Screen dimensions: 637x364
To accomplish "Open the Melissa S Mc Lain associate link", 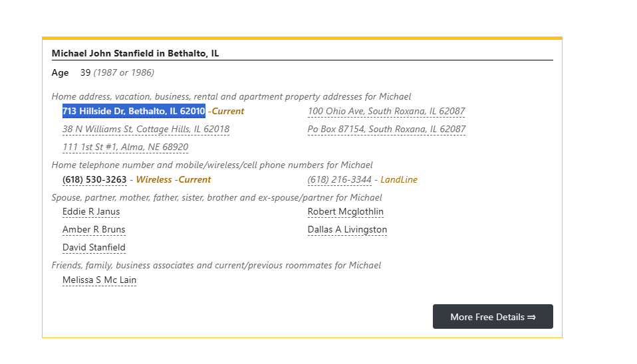I will 99,280.
